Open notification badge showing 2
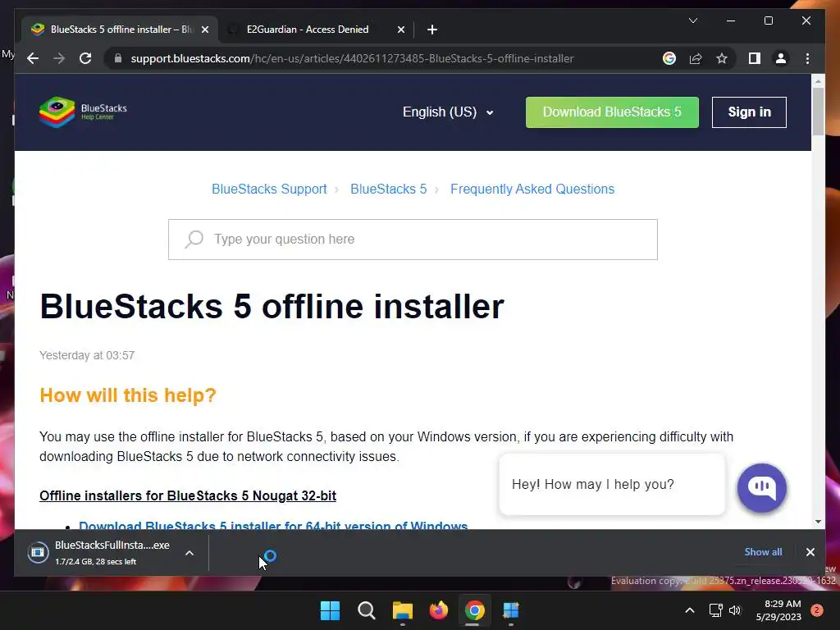The height and width of the screenshot is (630, 840). (x=817, y=610)
